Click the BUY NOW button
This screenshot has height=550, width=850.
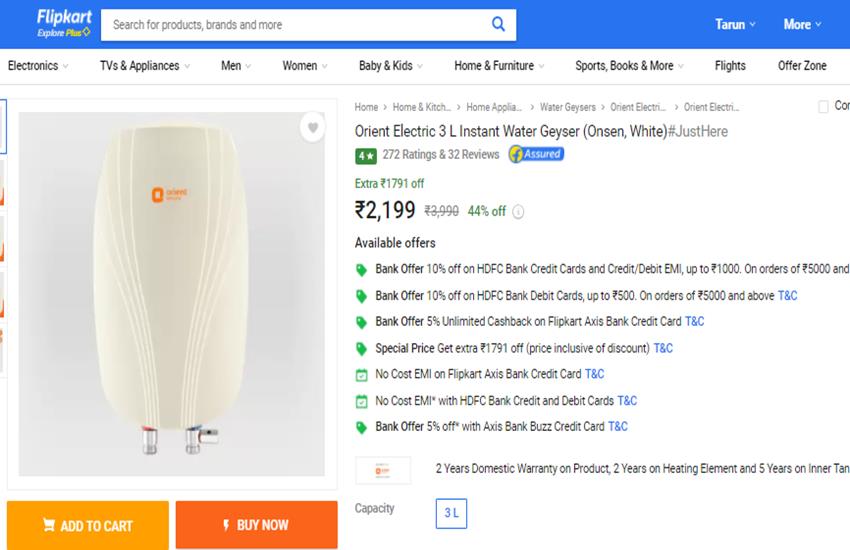coord(256,525)
